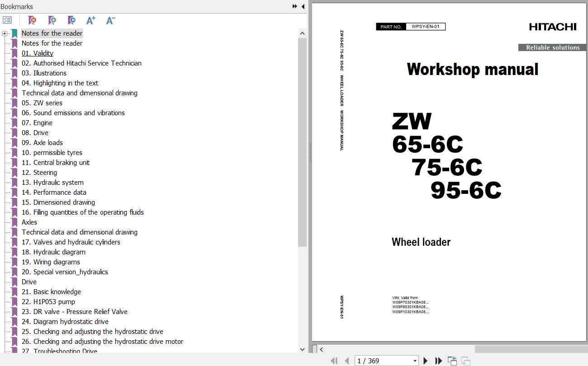Click the Workshop manual title on the page
Image resolution: width=588 pixels, height=366 pixels.
[473, 70]
